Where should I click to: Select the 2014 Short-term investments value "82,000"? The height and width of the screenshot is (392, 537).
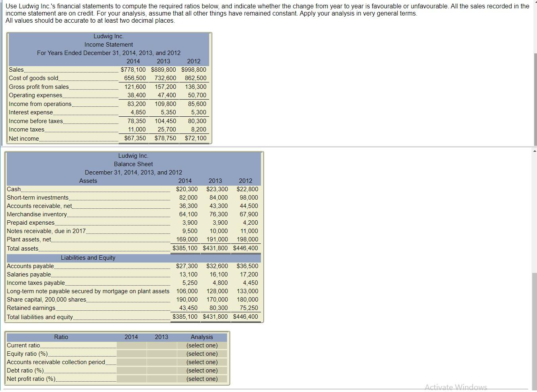188,198
